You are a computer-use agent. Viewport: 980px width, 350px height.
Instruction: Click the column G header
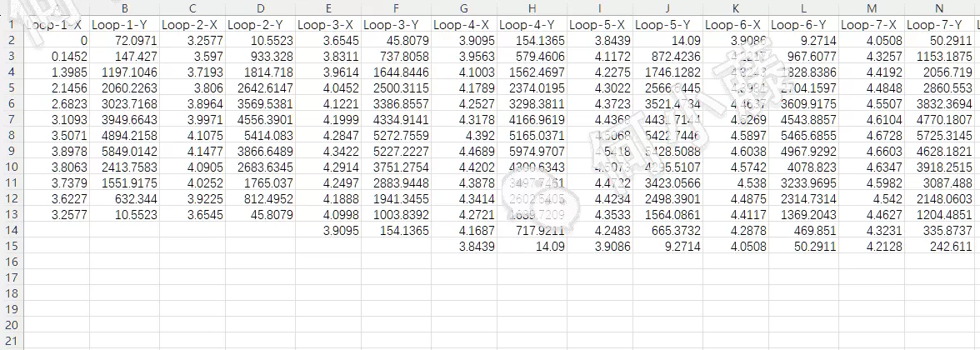coord(464,7)
